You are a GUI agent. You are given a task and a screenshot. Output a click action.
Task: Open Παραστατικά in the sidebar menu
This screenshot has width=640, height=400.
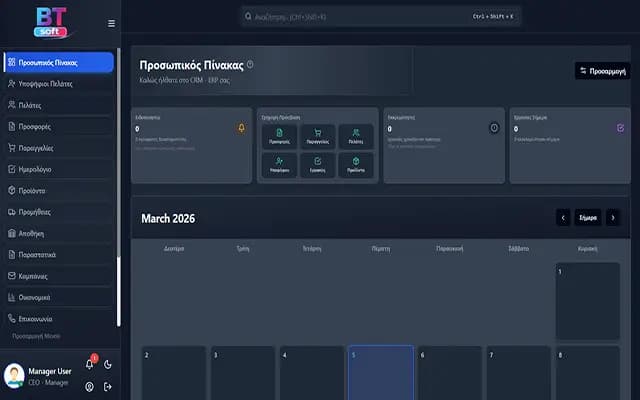(59, 255)
